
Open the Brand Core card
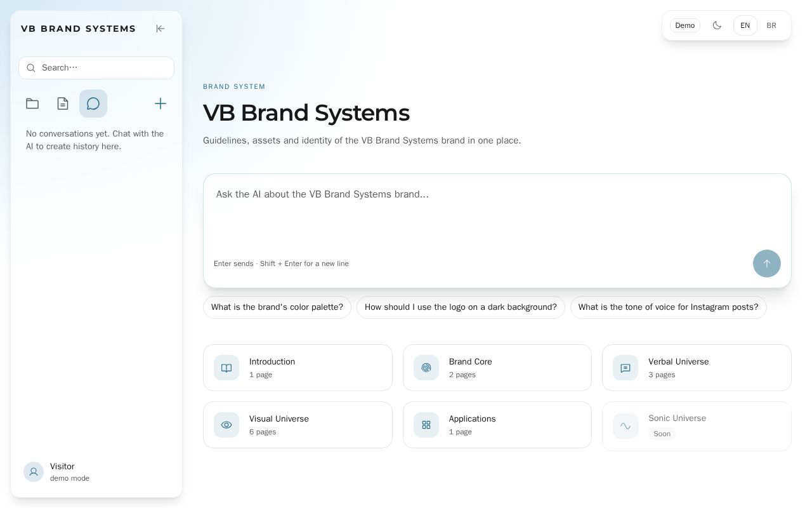click(497, 368)
